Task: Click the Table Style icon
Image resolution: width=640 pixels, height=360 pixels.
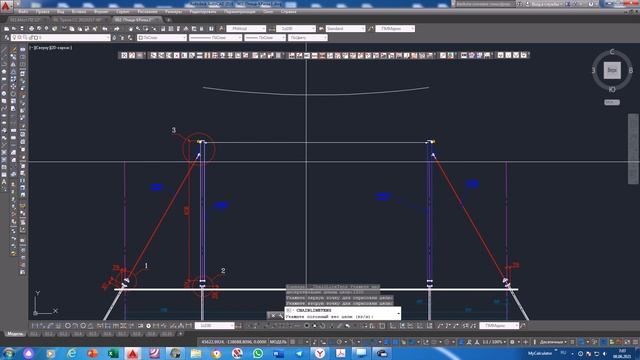Action: (321, 29)
